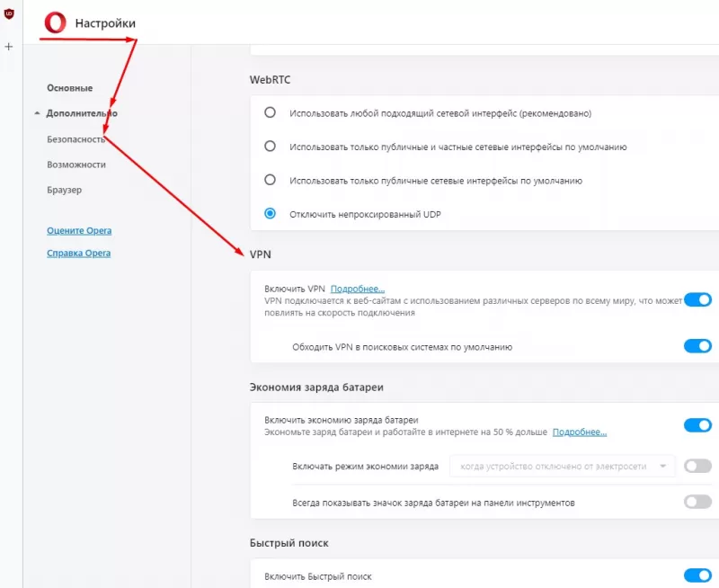
Task: Select only public interfaces WebRTC option
Action: pyautogui.click(x=270, y=180)
